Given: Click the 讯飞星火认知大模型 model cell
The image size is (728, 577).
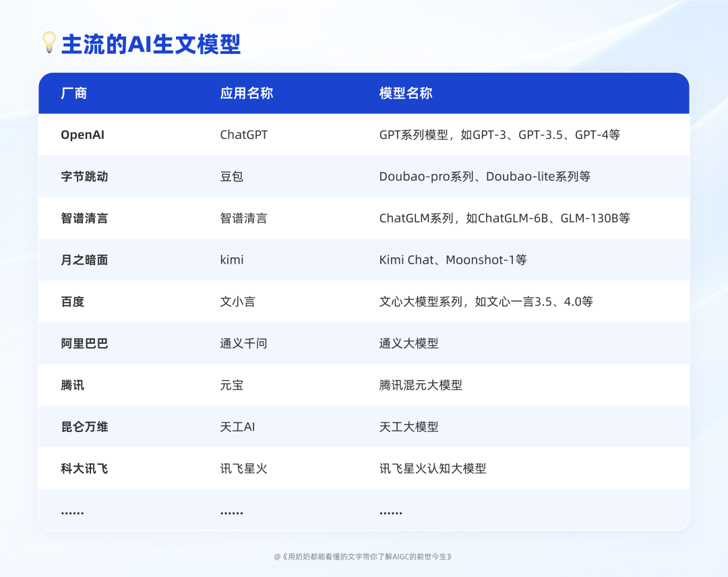Looking at the screenshot, I should point(433,469).
